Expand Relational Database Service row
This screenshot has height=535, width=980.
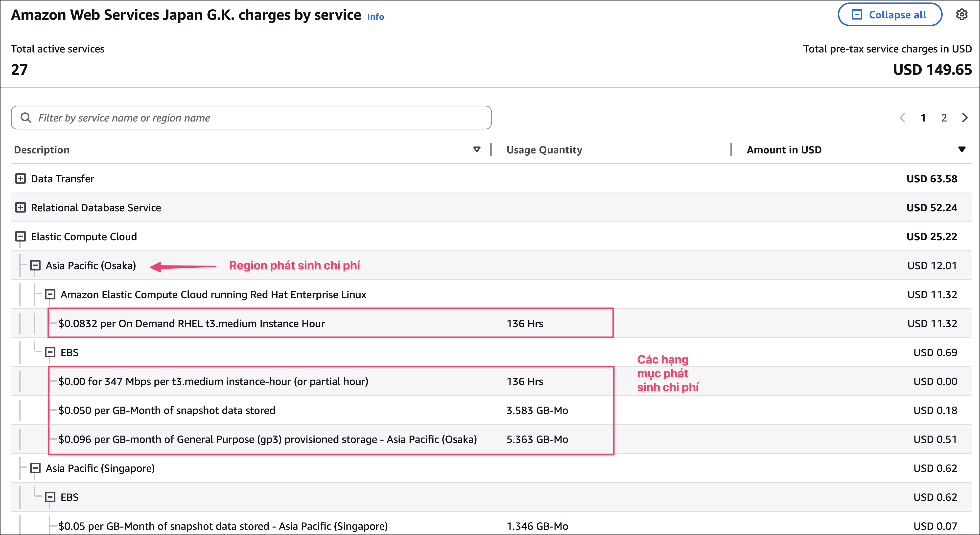pos(21,207)
